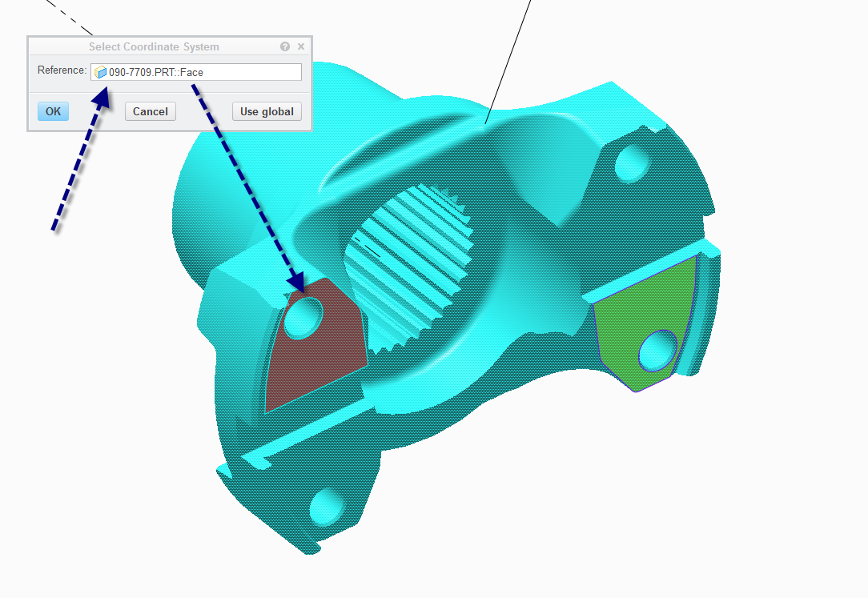868x598 pixels.
Task: Click the part icon in the Reference field
Action: [x=100, y=72]
